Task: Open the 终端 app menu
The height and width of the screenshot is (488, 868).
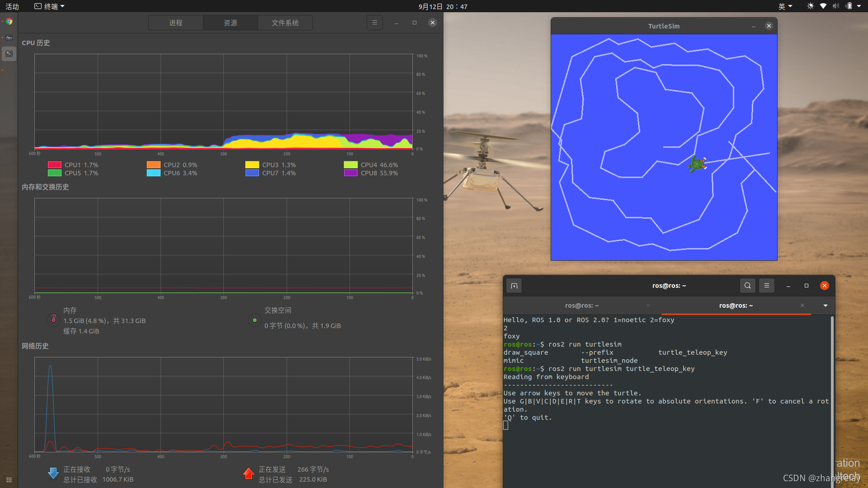Action: tap(50, 6)
